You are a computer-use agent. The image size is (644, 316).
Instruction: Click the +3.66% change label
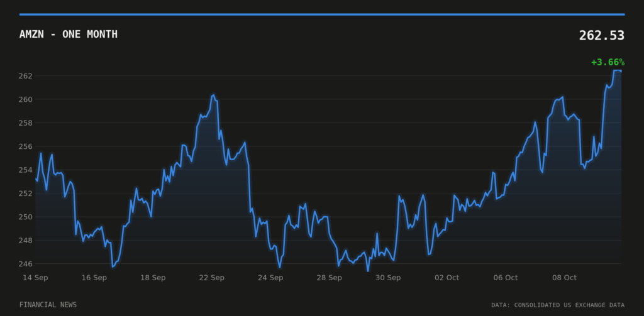click(x=608, y=62)
